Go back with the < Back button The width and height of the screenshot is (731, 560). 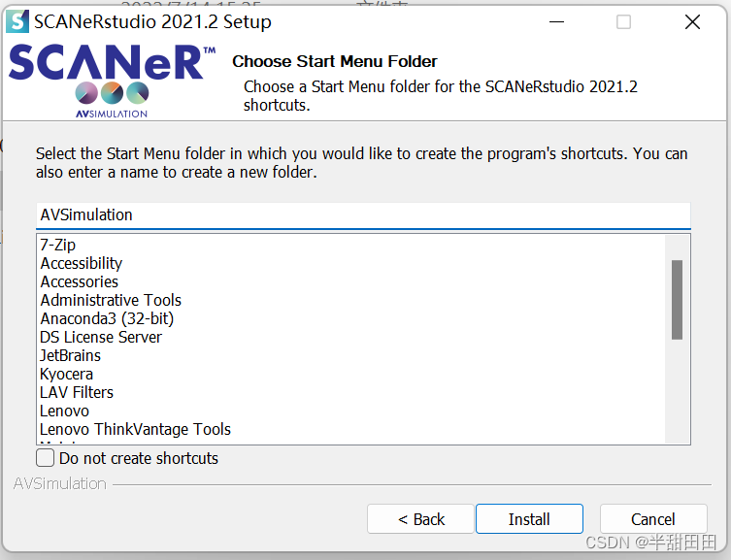click(x=420, y=518)
